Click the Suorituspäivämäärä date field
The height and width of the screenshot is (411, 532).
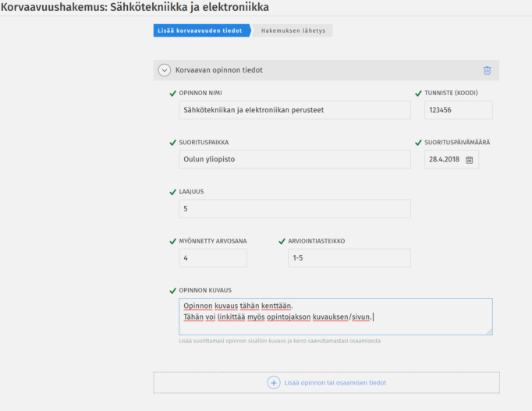pyautogui.click(x=443, y=159)
